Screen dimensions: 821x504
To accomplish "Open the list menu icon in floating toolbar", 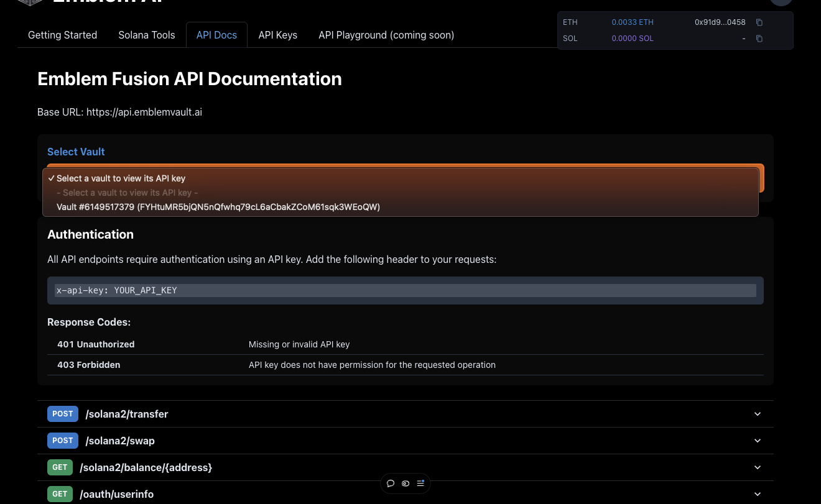I will coord(420,483).
